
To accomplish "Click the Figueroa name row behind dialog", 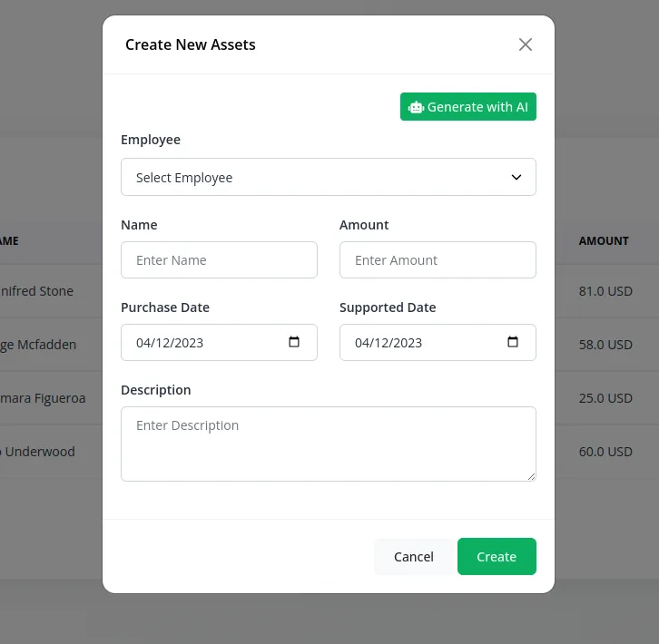I will (x=43, y=398).
